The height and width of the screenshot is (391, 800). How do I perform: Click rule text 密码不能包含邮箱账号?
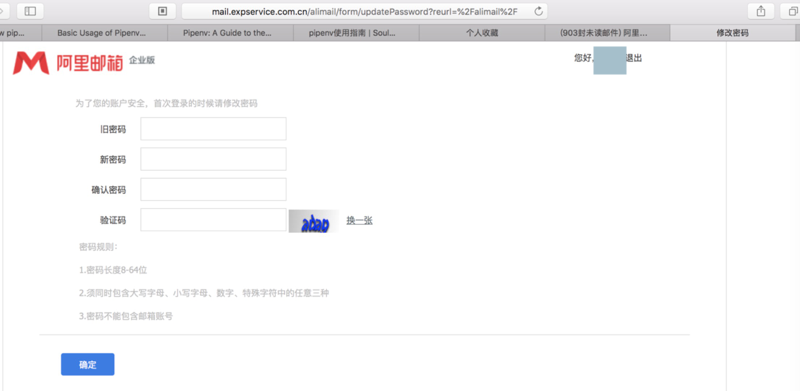point(126,316)
